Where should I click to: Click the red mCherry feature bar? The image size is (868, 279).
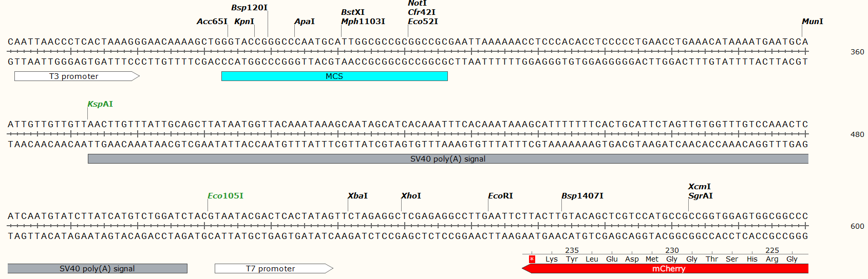pos(668,269)
